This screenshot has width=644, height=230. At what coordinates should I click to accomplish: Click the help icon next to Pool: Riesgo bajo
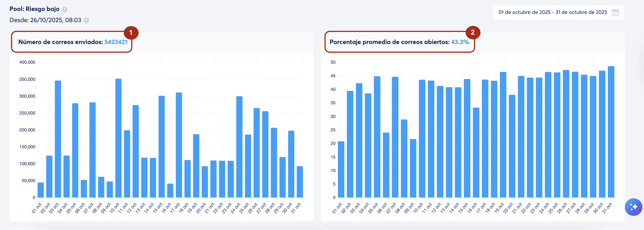tap(65, 9)
